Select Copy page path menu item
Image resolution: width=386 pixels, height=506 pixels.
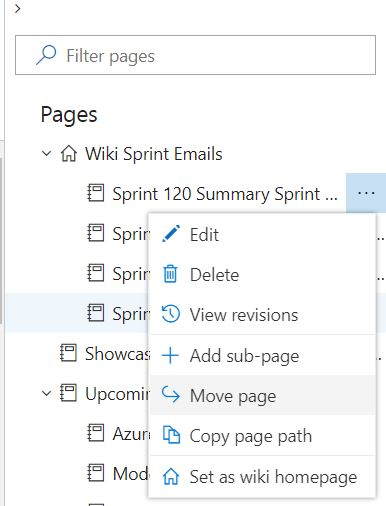click(x=263, y=435)
